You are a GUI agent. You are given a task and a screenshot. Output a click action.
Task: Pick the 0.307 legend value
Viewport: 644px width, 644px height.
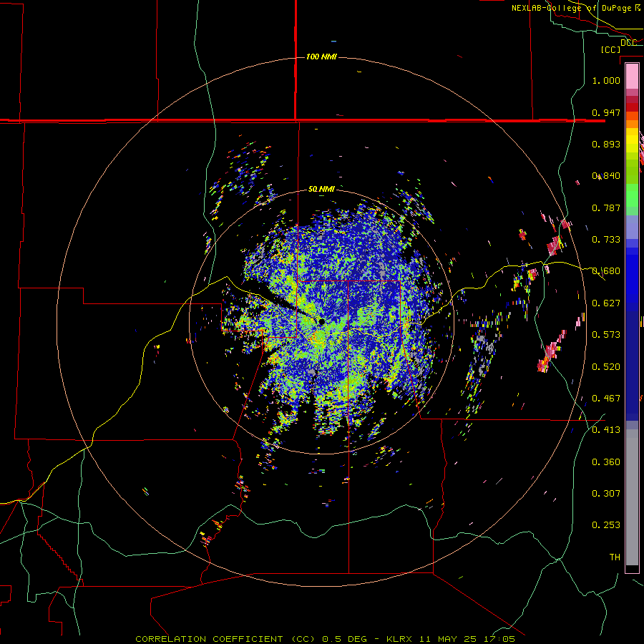coord(606,494)
